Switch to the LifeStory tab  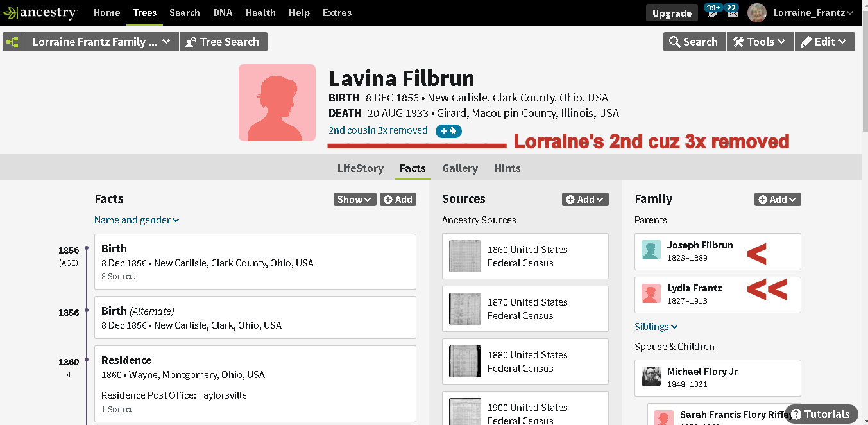pyautogui.click(x=360, y=168)
